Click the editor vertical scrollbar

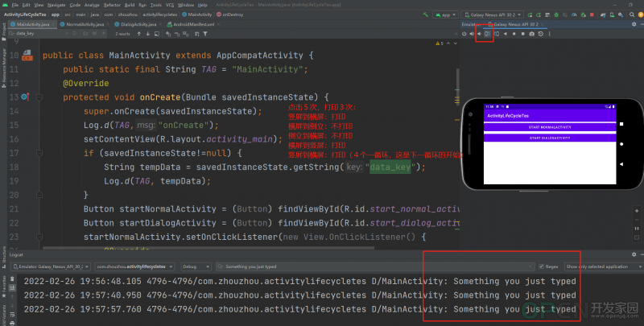(x=457, y=86)
